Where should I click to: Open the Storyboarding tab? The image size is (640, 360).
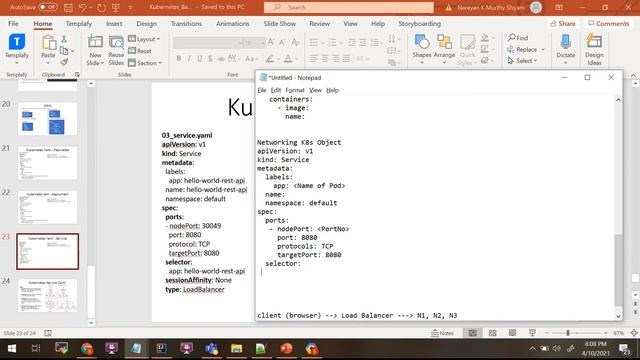click(420, 24)
